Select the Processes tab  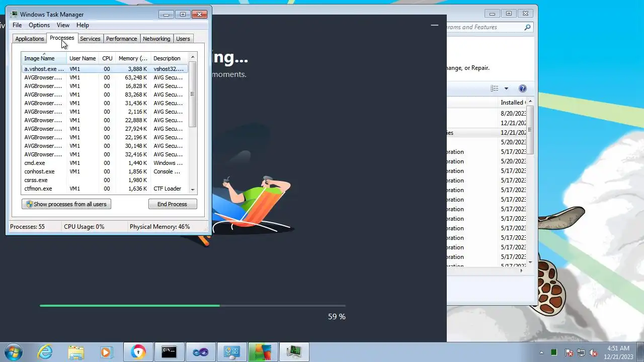click(62, 38)
